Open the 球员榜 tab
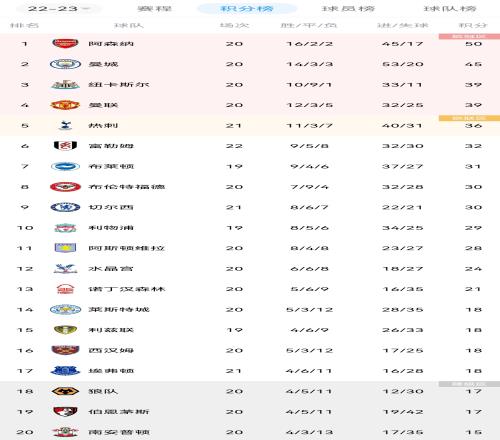 click(348, 8)
